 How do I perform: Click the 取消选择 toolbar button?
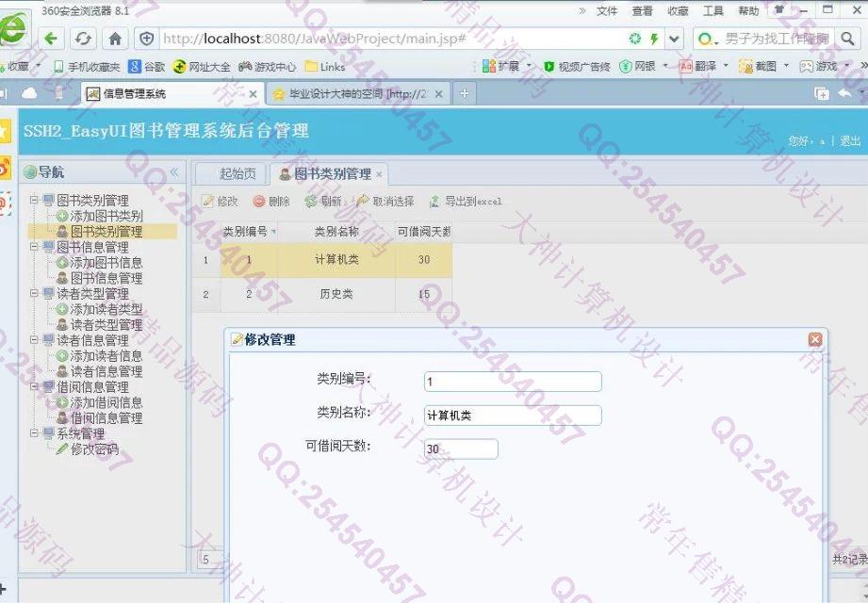click(x=385, y=202)
